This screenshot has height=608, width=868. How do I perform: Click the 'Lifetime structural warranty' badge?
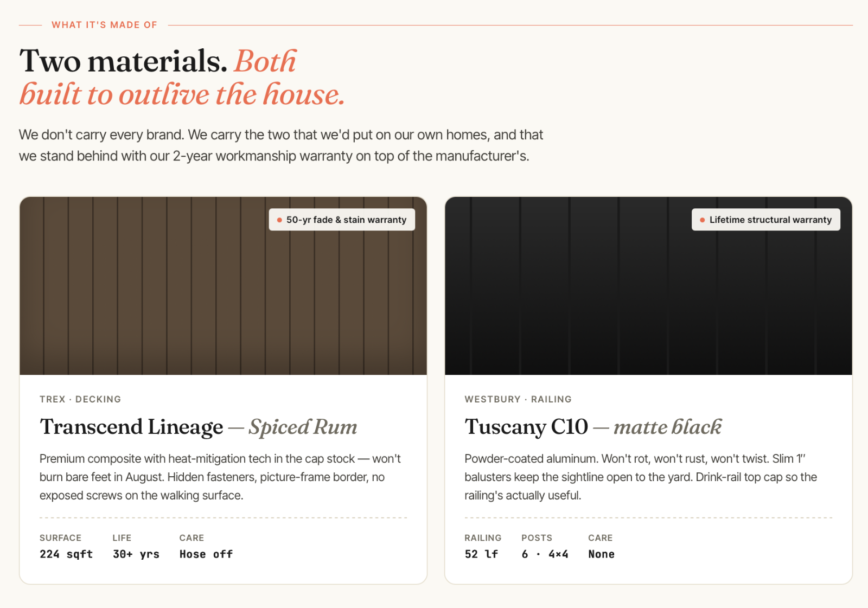(x=765, y=220)
